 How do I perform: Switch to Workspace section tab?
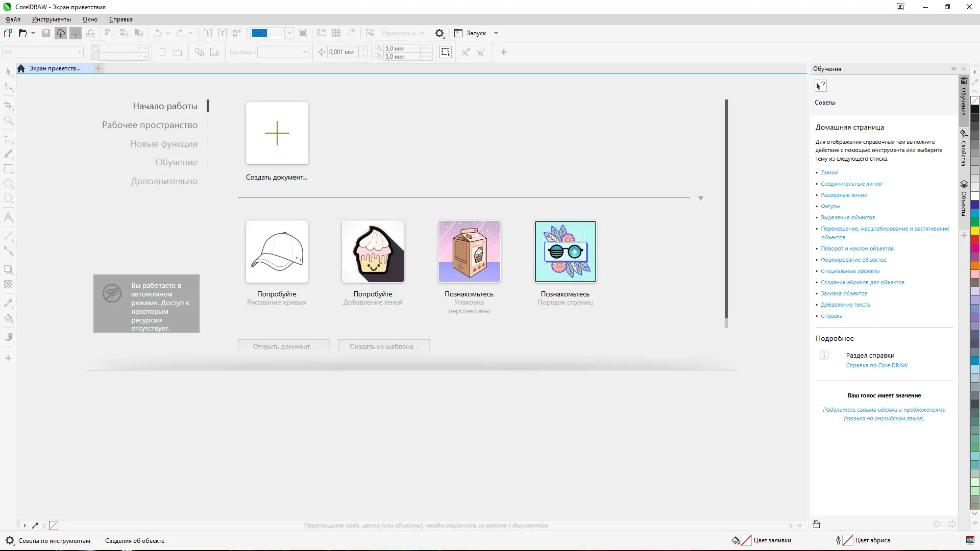pyautogui.click(x=150, y=125)
